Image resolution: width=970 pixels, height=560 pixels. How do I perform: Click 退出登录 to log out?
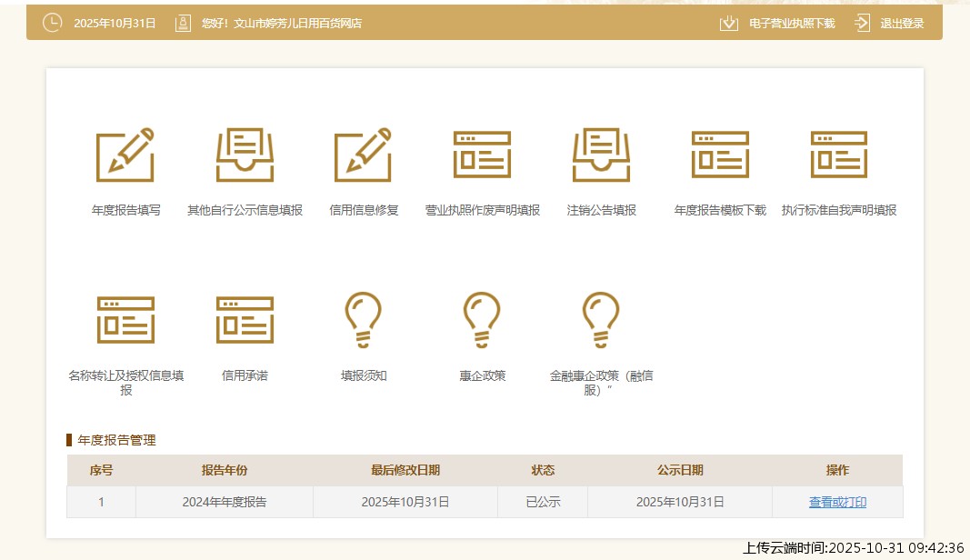click(902, 24)
